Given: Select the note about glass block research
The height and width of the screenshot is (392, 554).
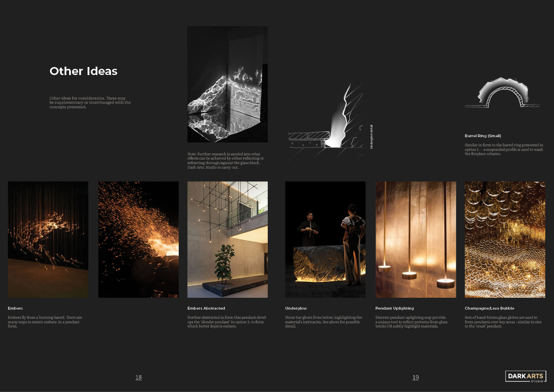Looking at the screenshot, I should (226, 161).
